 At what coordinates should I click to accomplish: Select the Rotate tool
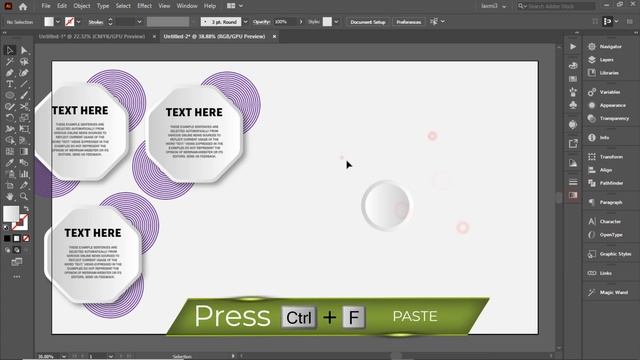click(10, 118)
